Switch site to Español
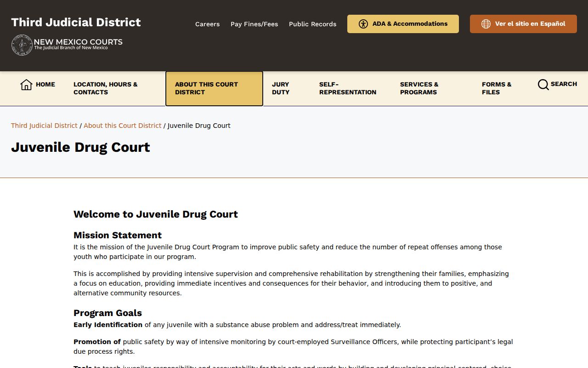 pos(523,24)
